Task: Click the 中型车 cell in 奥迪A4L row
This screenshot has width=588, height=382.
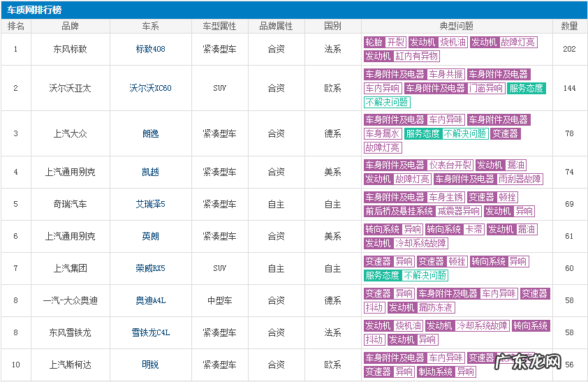Action: (219, 301)
